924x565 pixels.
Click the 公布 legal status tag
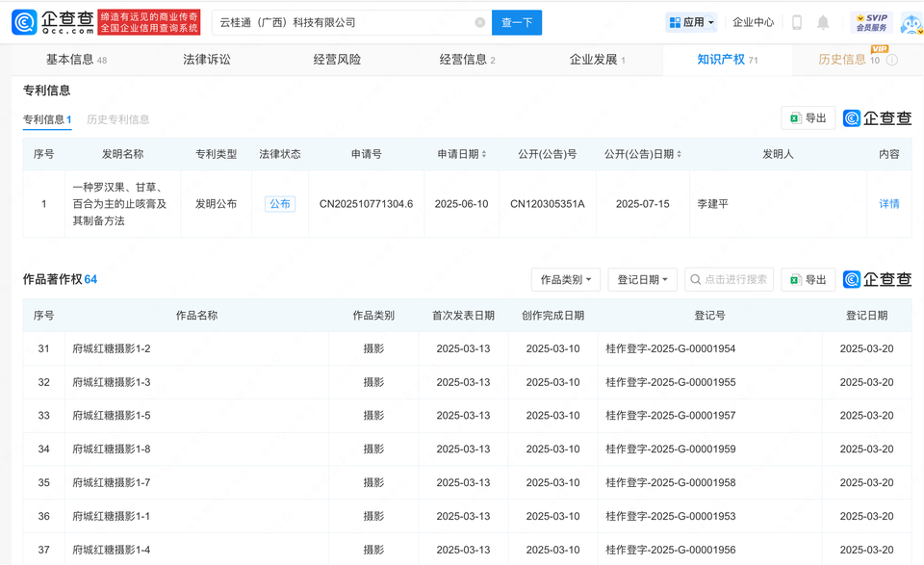280,204
